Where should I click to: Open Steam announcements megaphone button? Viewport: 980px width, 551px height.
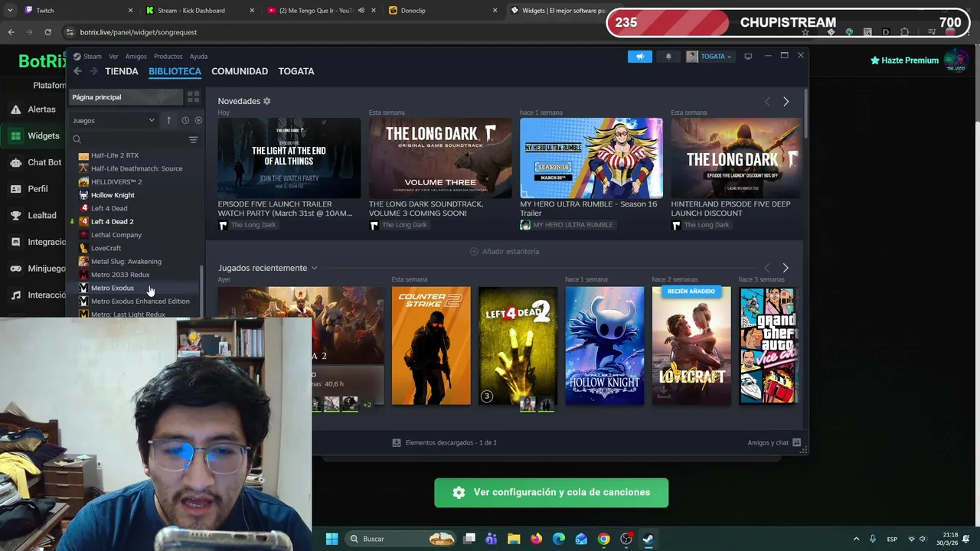click(640, 56)
